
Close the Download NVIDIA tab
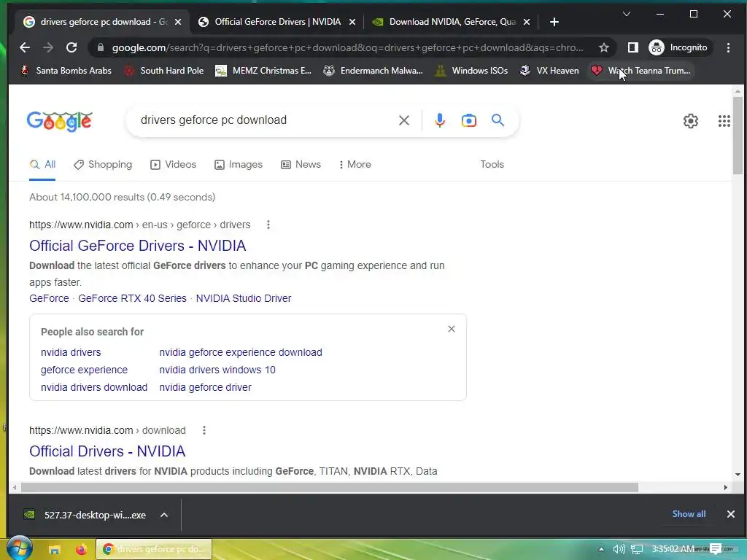[527, 22]
